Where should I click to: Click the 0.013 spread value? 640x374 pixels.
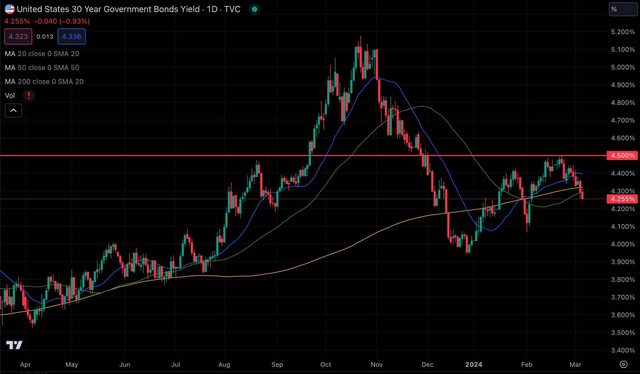pos(45,36)
